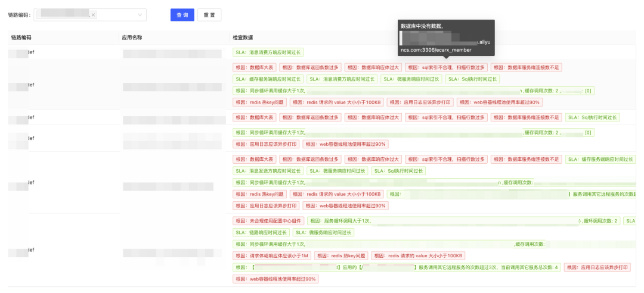
Task: Click sql索引不合理 tag below the tooltip
Action: tap(446, 67)
